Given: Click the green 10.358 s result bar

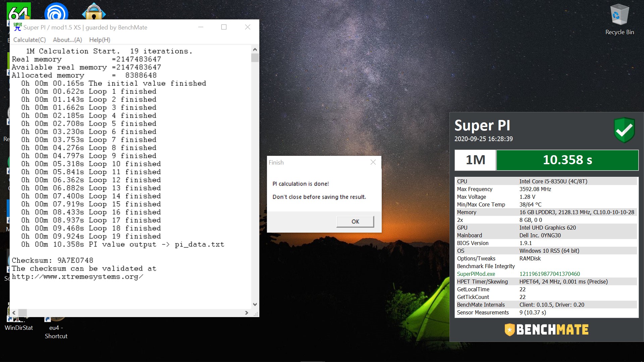Looking at the screenshot, I should (567, 160).
